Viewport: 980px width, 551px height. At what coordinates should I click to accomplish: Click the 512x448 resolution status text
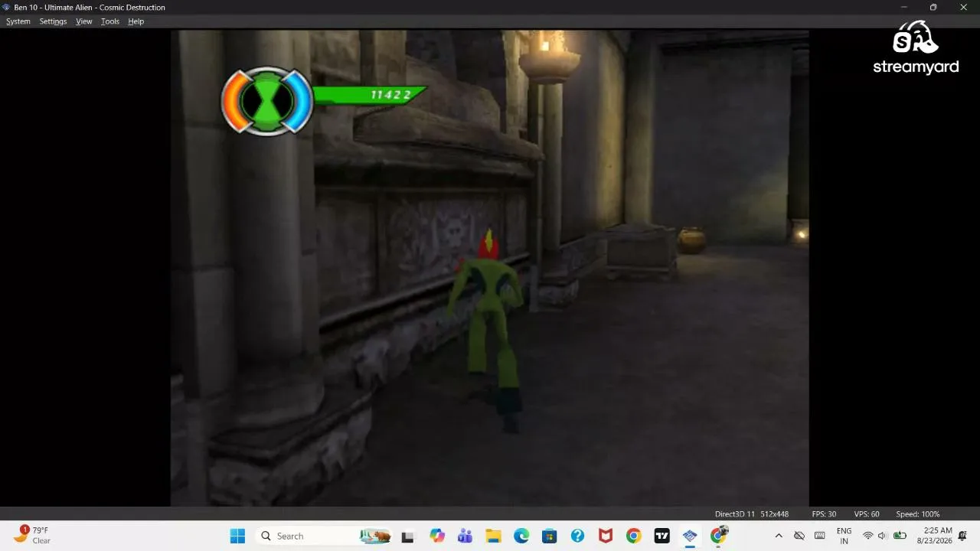click(774, 514)
